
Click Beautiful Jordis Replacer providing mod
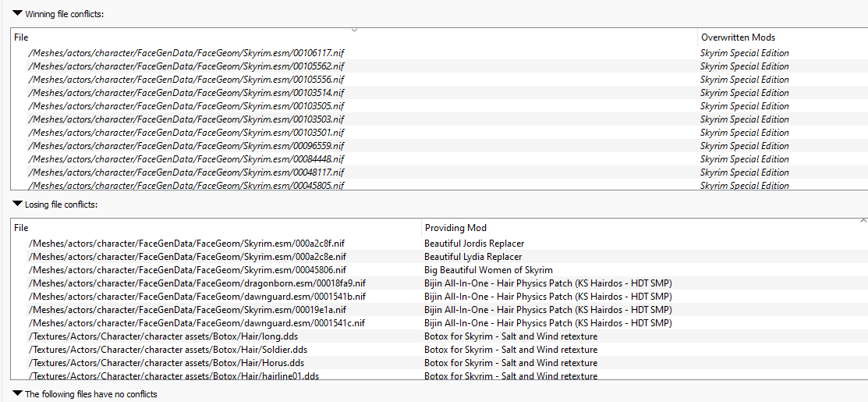(x=474, y=244)
